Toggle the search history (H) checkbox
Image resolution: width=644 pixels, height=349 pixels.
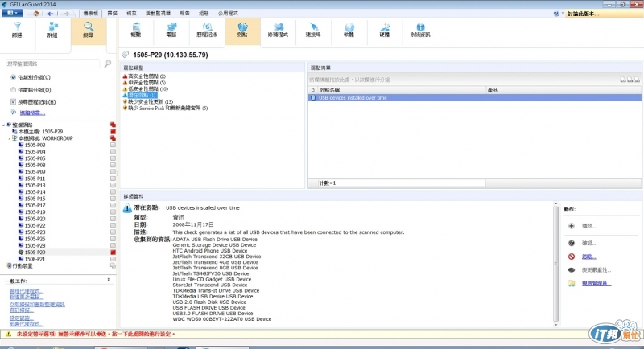tap(13, 101)
